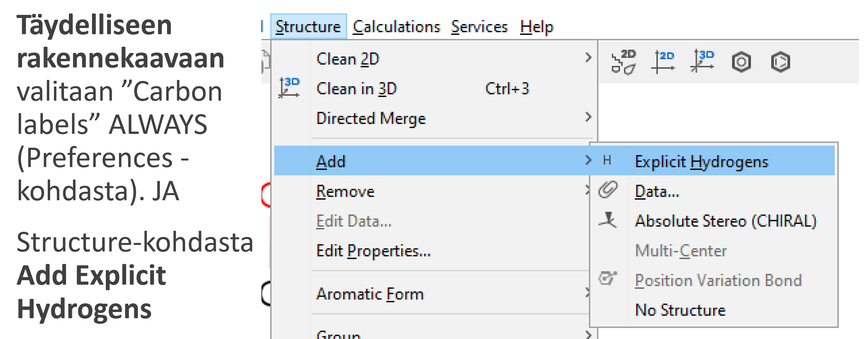868x339 pixels.
Task: Click the Absolute Stereo chiral icon
Action: coord(608,220)
